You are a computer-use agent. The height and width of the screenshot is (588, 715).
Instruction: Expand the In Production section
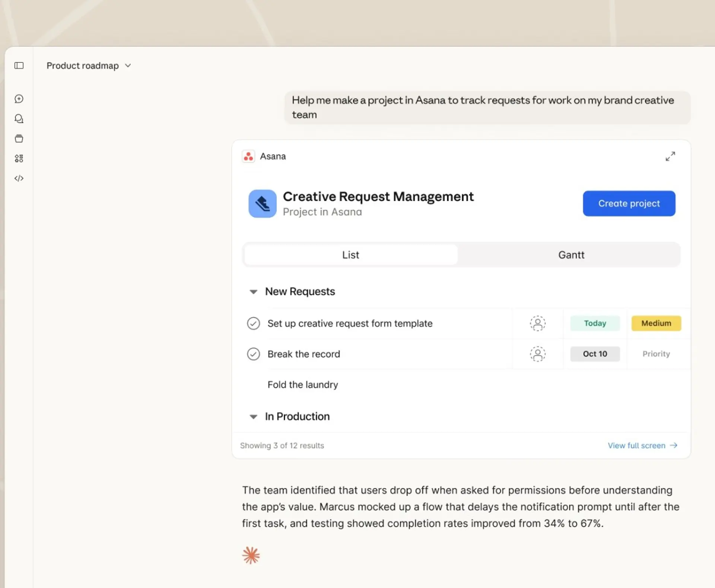click(254, 416)
